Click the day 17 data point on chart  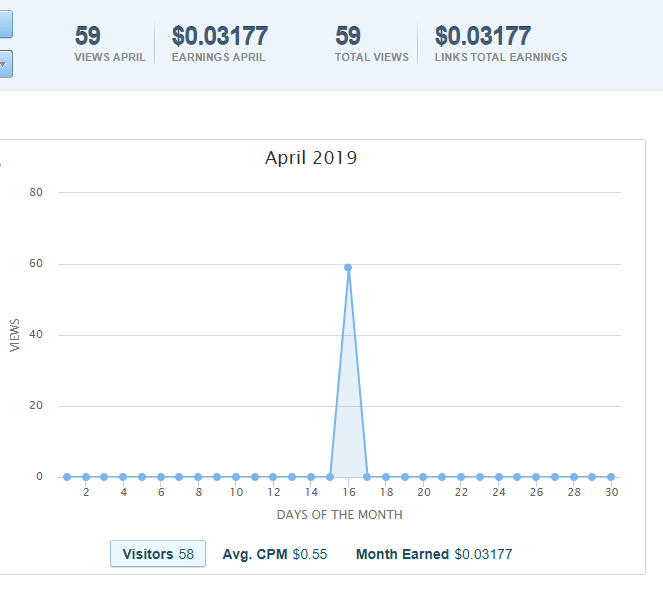click(x=367, y=477)
